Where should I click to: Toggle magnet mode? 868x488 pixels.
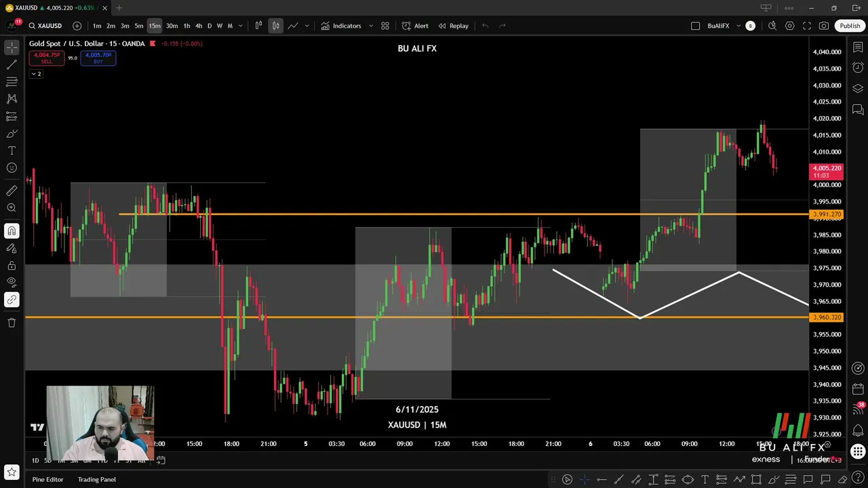[12, 231]
